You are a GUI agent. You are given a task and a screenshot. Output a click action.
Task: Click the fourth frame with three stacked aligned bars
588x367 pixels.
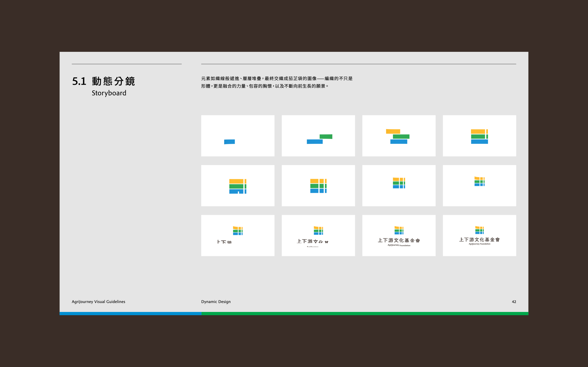pos(479,136)
